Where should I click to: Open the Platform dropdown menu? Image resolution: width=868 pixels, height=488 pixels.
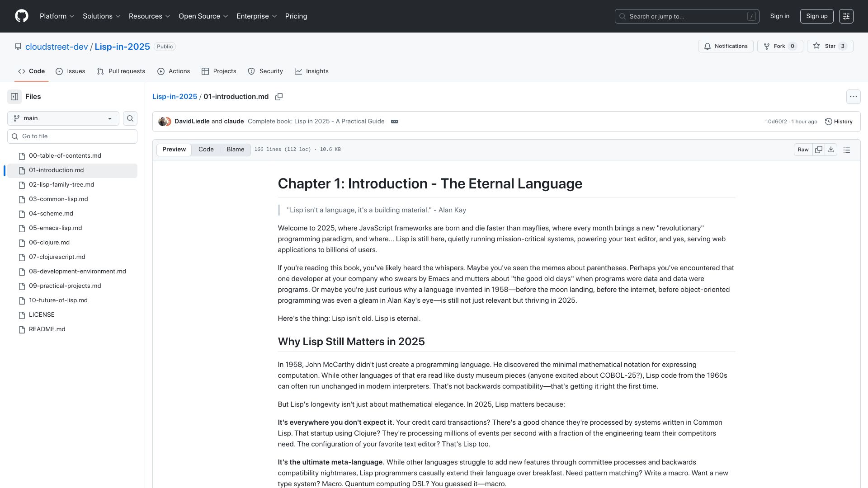click(x=57, y=16)
